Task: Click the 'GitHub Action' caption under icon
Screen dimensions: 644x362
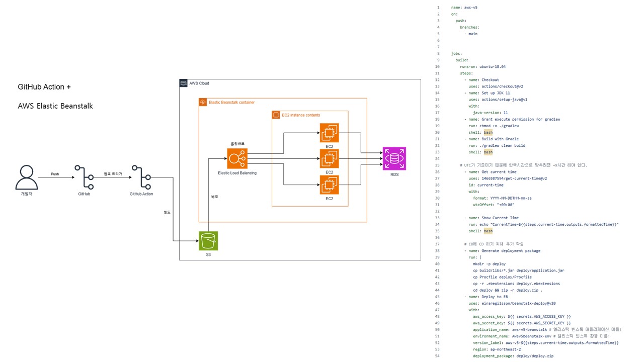Action: 141,194
